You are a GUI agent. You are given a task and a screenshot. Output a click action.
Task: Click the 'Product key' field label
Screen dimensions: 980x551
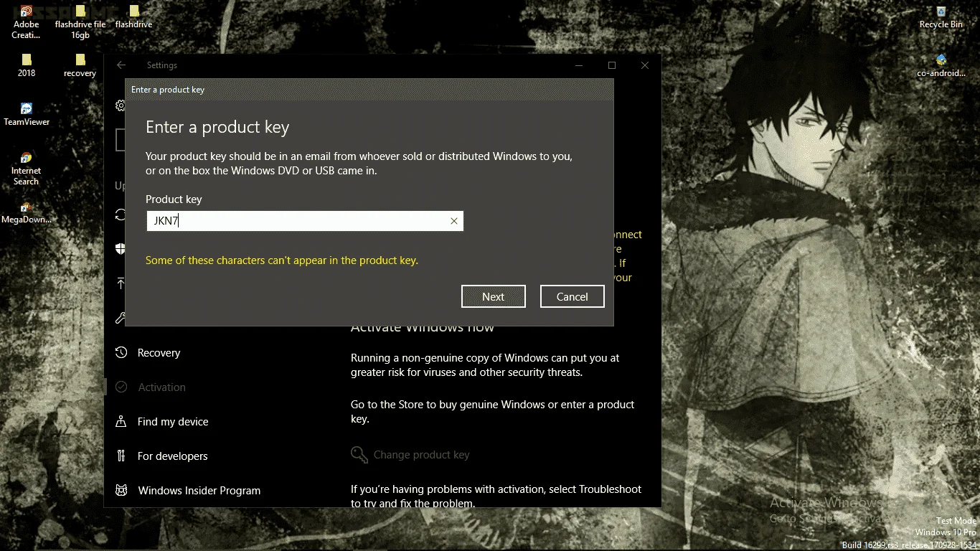[174, 199]
